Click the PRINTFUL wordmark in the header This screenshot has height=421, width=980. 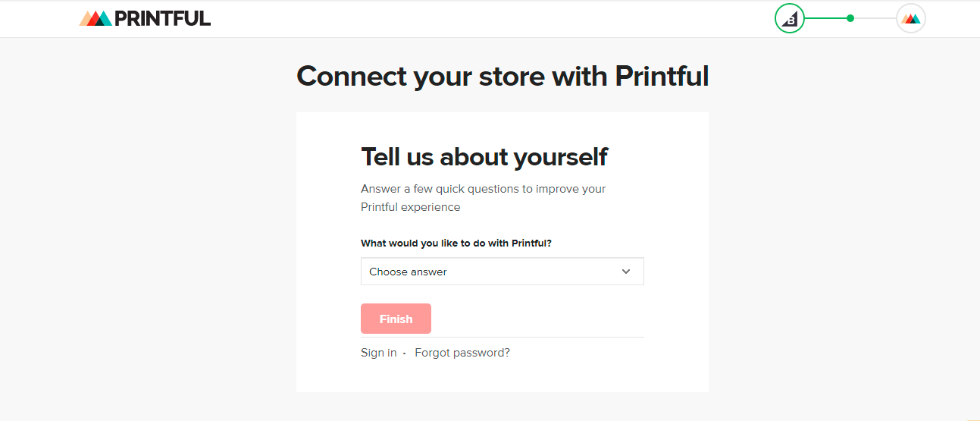(x=162, y=19)
